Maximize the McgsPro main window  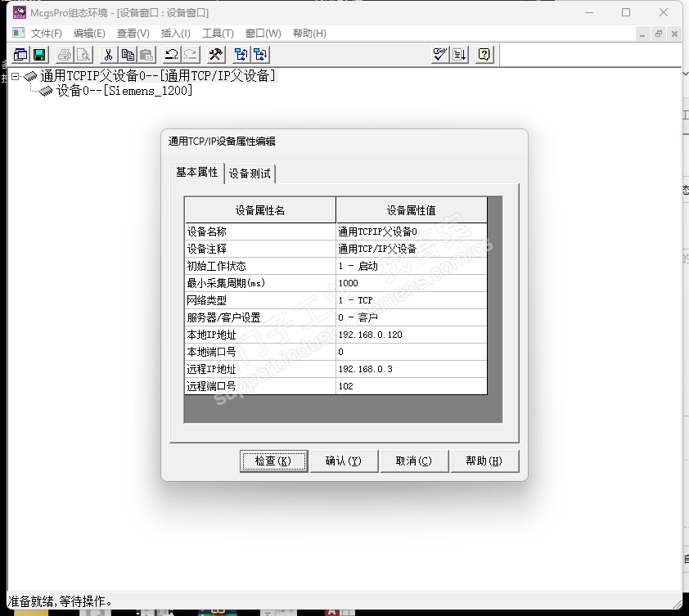pyautogui.click(x=626, y=12)
